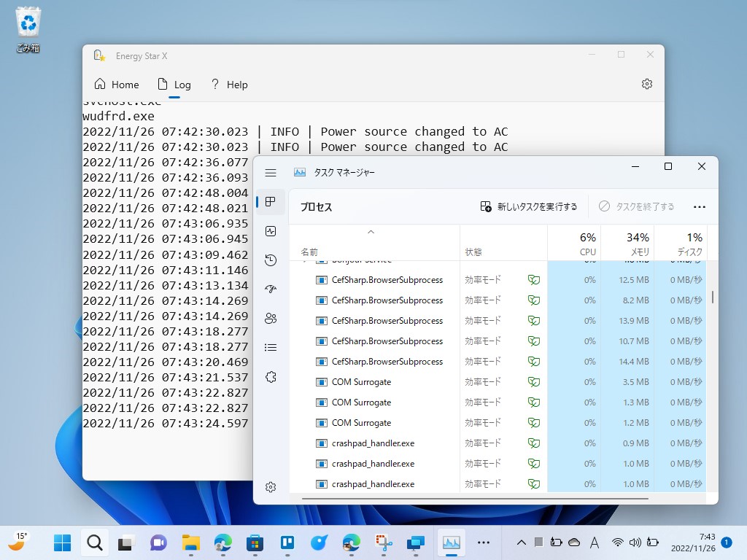Sort by Disk 1% column header
The image size is (747, 560).
click(x=681, y=244)
